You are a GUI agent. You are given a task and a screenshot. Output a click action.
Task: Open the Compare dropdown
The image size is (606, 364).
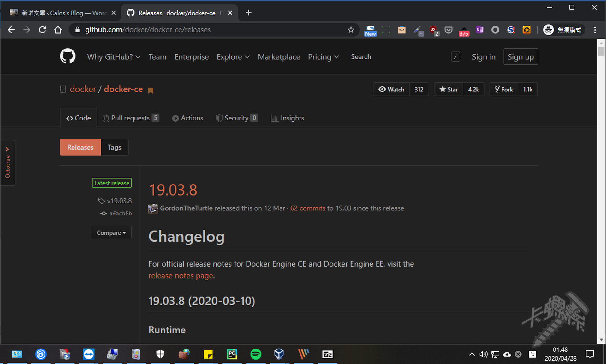[111, 233]
